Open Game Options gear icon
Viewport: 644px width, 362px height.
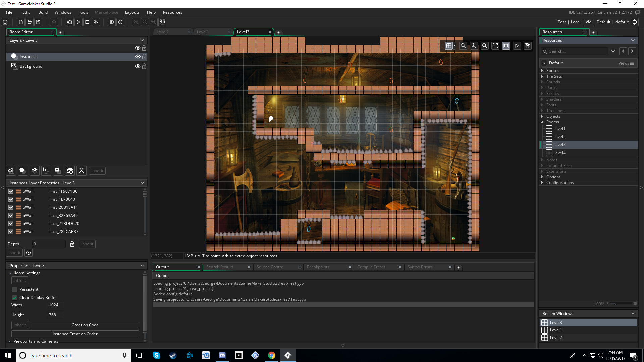(x=112, y=22)
